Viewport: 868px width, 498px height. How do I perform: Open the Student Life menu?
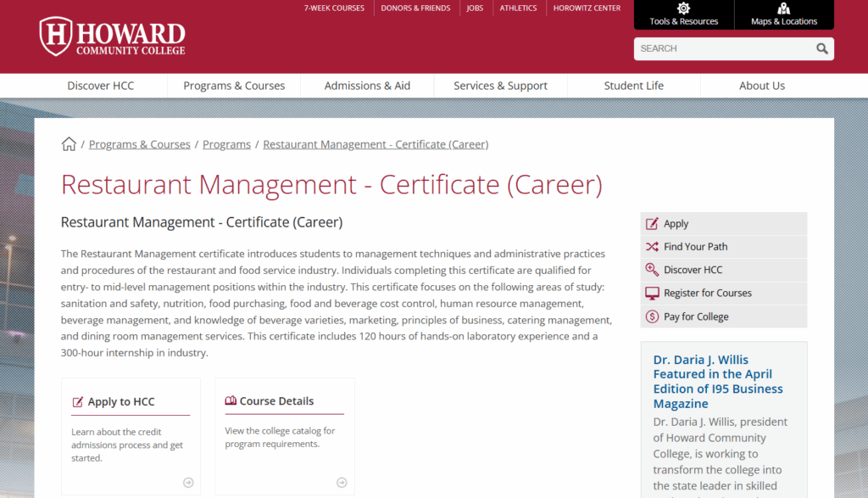pyautogui.click(x=634, y=86)
